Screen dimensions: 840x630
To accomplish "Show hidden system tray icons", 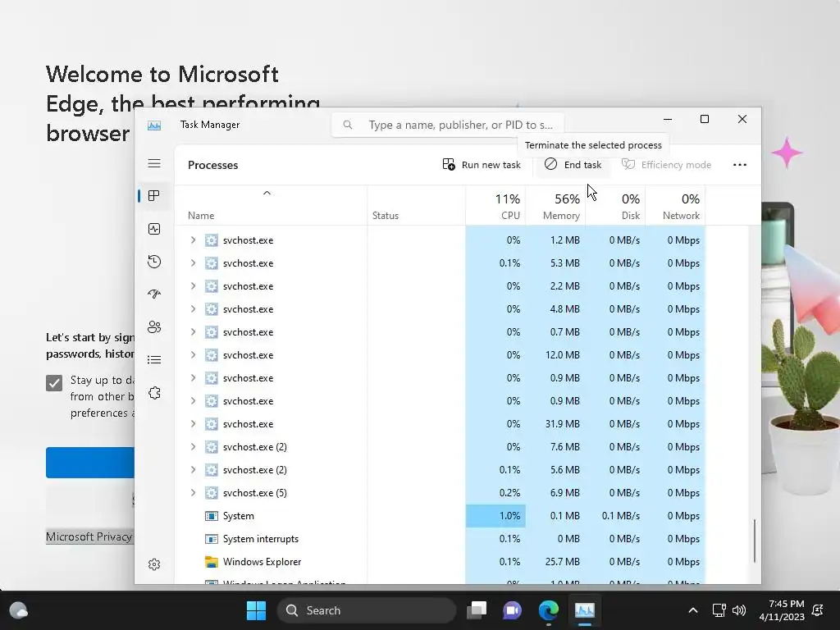I will point(692,610).
